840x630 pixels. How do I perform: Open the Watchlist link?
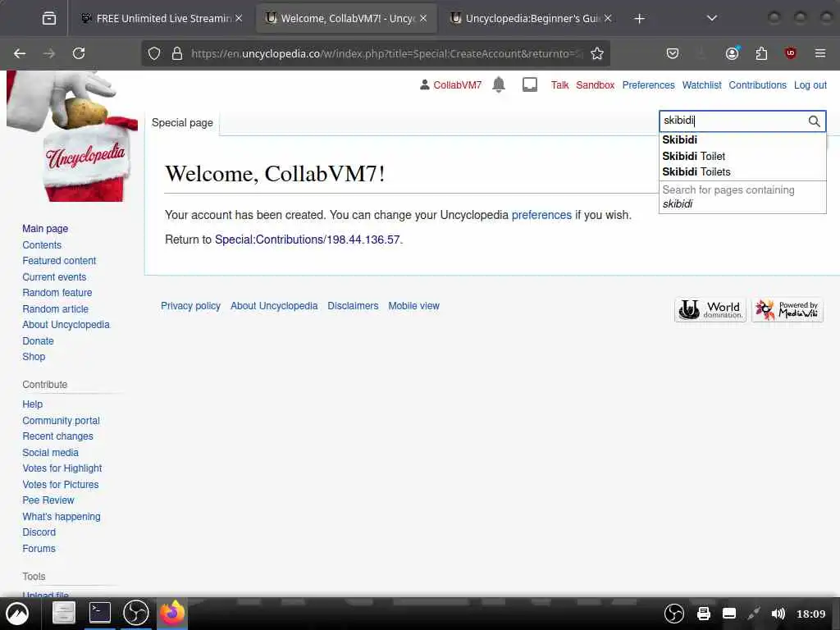[701, 85]
